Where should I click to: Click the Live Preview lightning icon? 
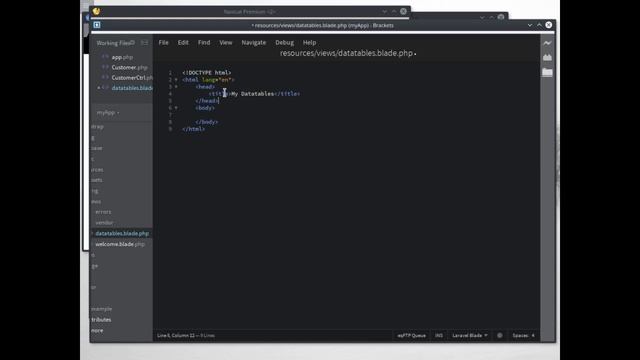[547, 43]
